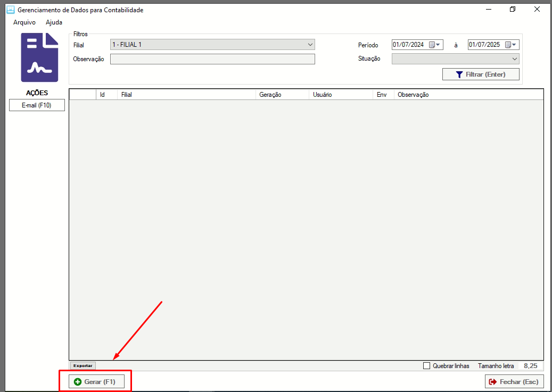Click the small Exportar button
Screen dimensions: 552x392
pos(83,366)
